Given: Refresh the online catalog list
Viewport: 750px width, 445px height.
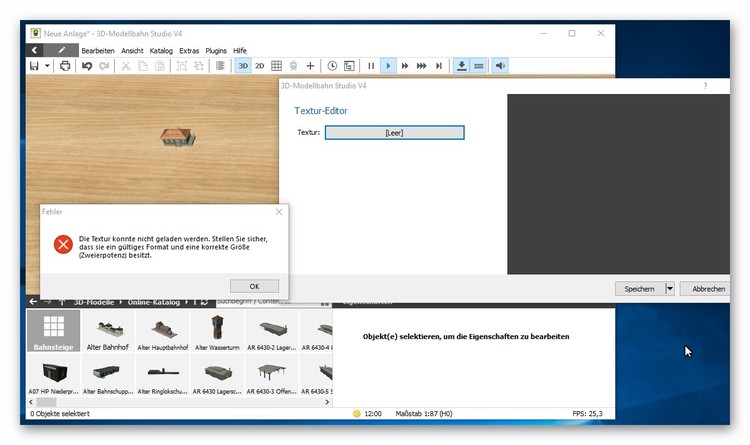Looking at the screenshot, I should coord(204,300).
